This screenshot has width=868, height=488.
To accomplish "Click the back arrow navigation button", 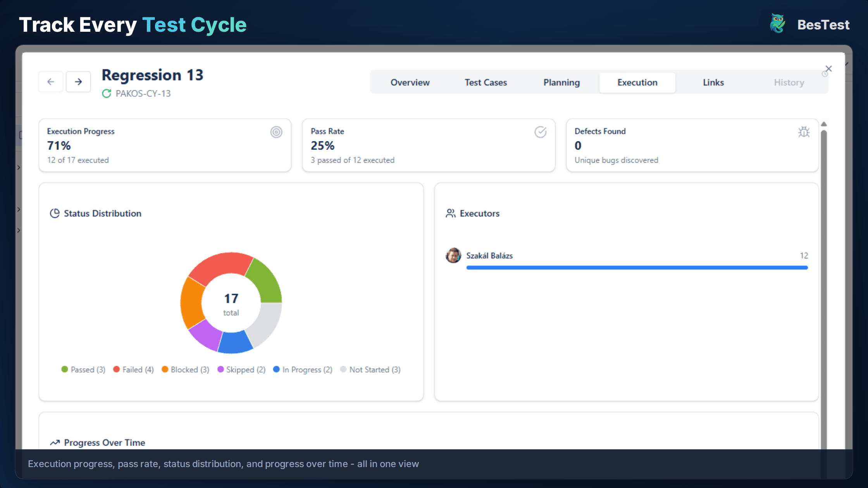I will point(51,82).
